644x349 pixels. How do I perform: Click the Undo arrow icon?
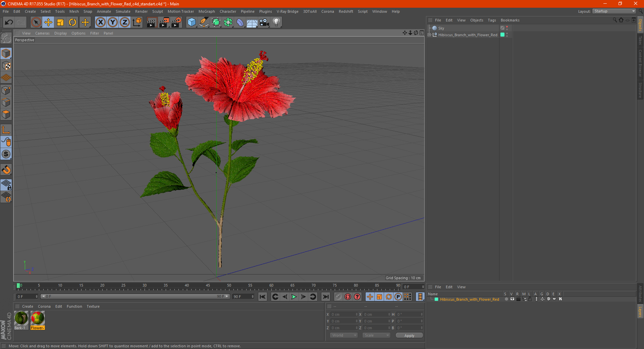click(x=9, y=22)
